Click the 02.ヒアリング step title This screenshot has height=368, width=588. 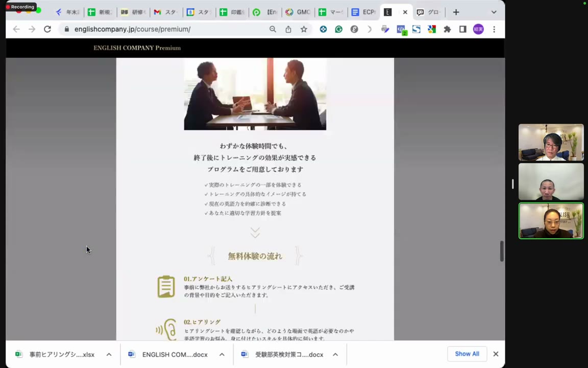(202, 322)
